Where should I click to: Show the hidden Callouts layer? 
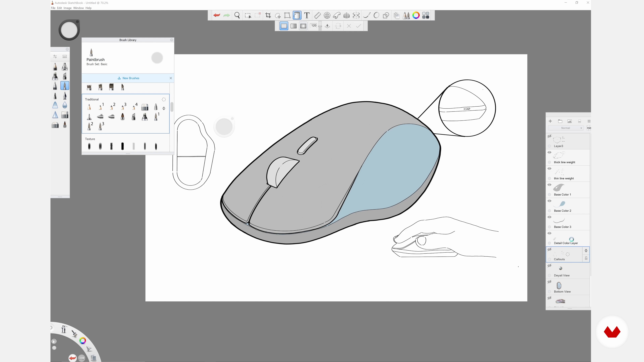point(550,250)
